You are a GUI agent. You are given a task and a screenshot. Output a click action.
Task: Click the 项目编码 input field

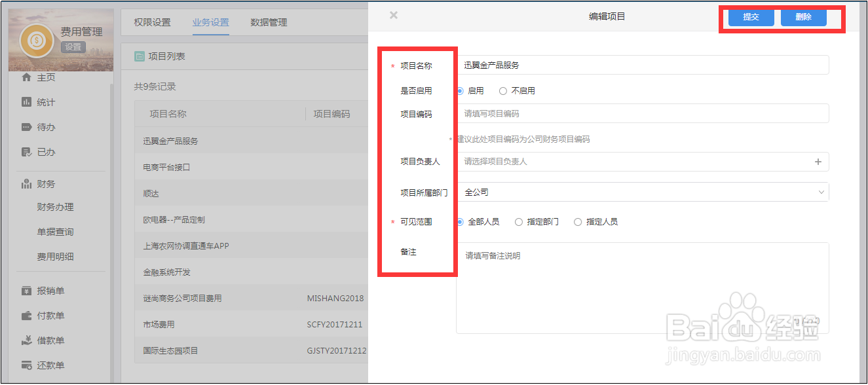pyautogui.click(x=642, y=113)
